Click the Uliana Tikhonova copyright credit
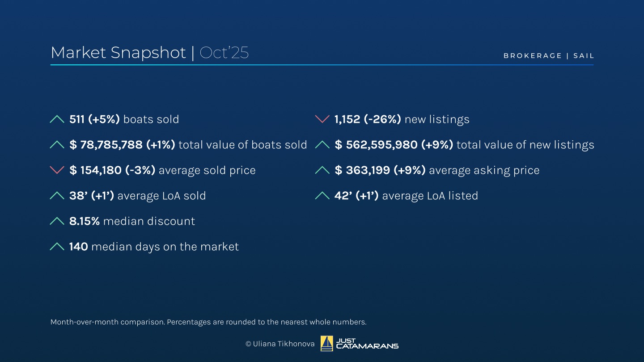This screenshot has width=644, height=362. 280,344
